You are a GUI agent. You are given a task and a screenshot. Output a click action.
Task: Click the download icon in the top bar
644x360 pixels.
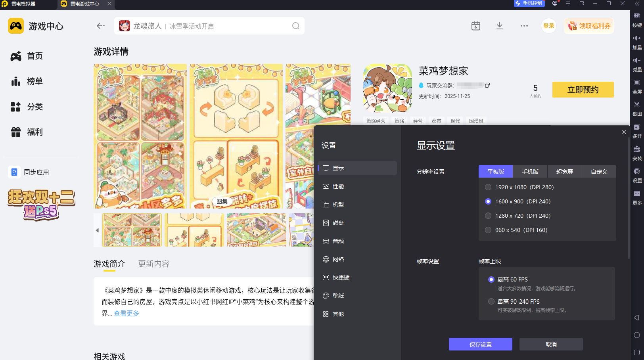coord(500,26)
